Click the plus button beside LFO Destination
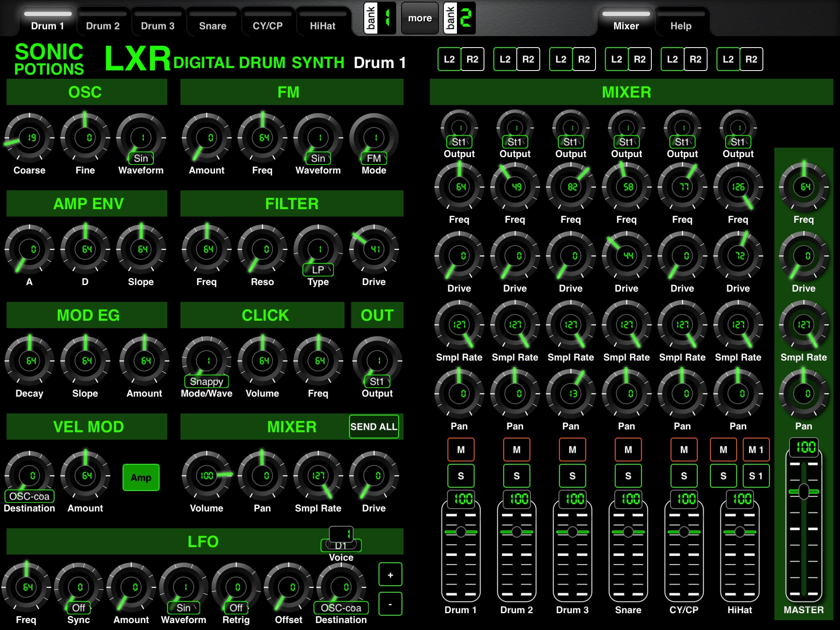The image size is (840, 630). pos(390,575)
